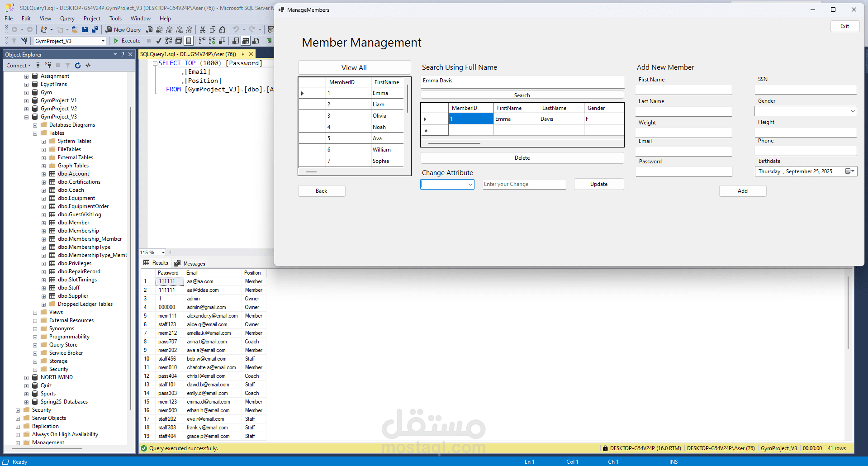Click the Activity Monitor icon in Object Explorer
Image resolution: width=868 pixels, height=466 pixels.
click(x=88, y=66)
